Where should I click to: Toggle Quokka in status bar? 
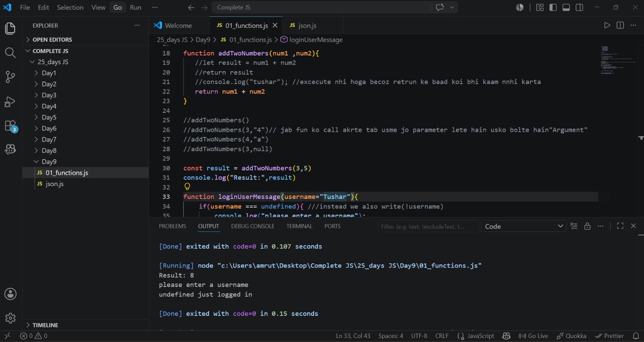click(x=573, y=336)
